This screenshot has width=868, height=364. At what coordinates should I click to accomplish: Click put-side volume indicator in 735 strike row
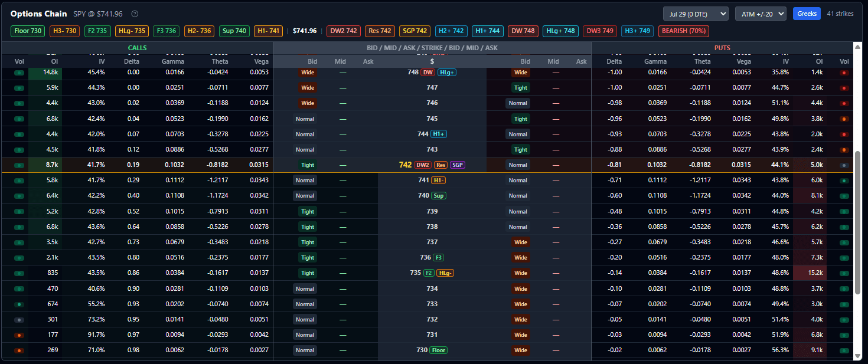point(844,273)
